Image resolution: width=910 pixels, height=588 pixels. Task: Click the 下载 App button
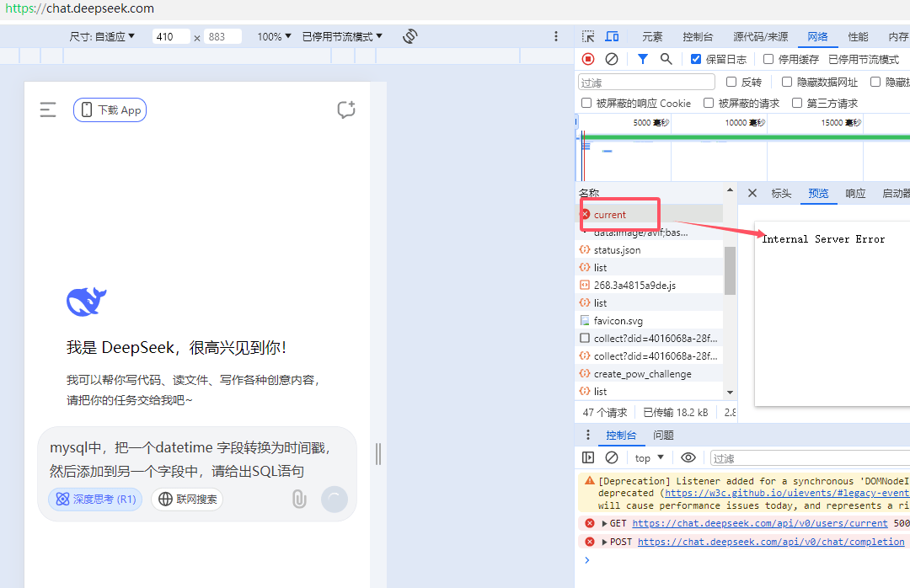pos(110,110)
